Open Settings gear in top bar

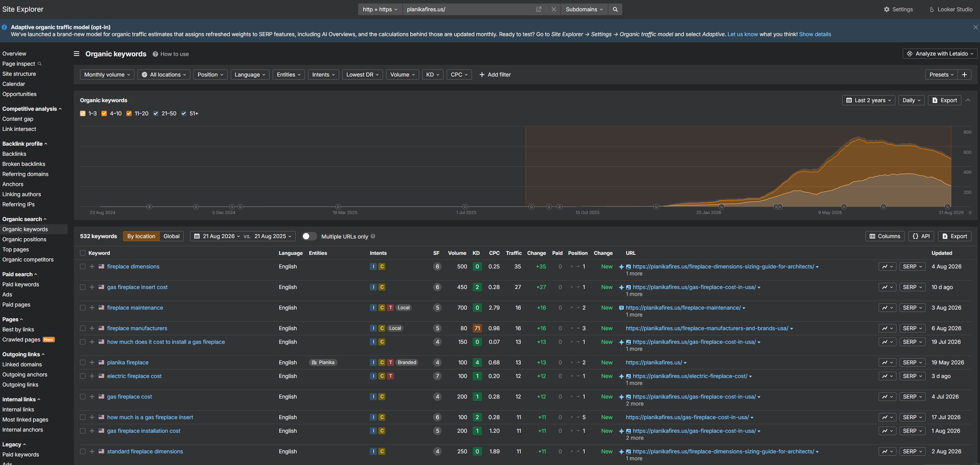pyautogui.click(x=898, y=9)
